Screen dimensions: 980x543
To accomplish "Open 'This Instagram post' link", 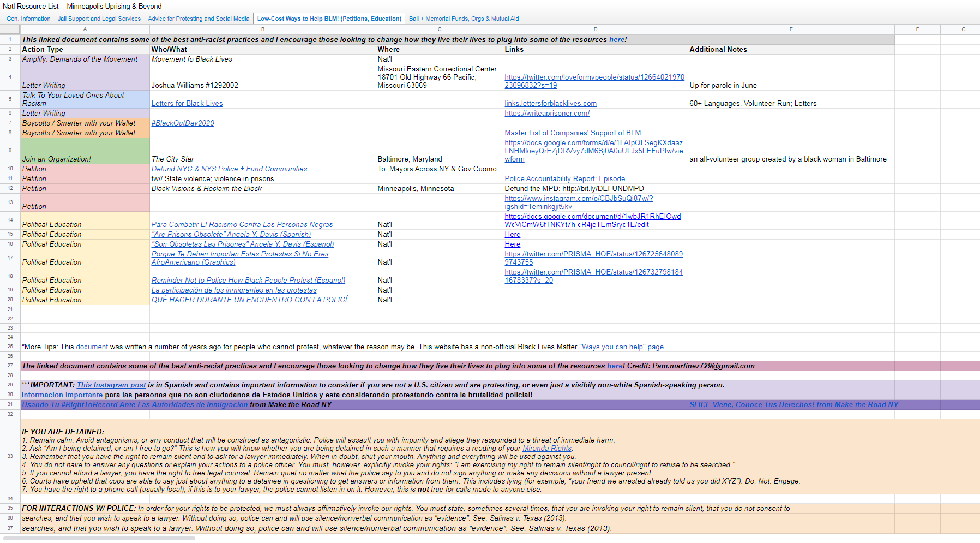I will coord(111,385).
